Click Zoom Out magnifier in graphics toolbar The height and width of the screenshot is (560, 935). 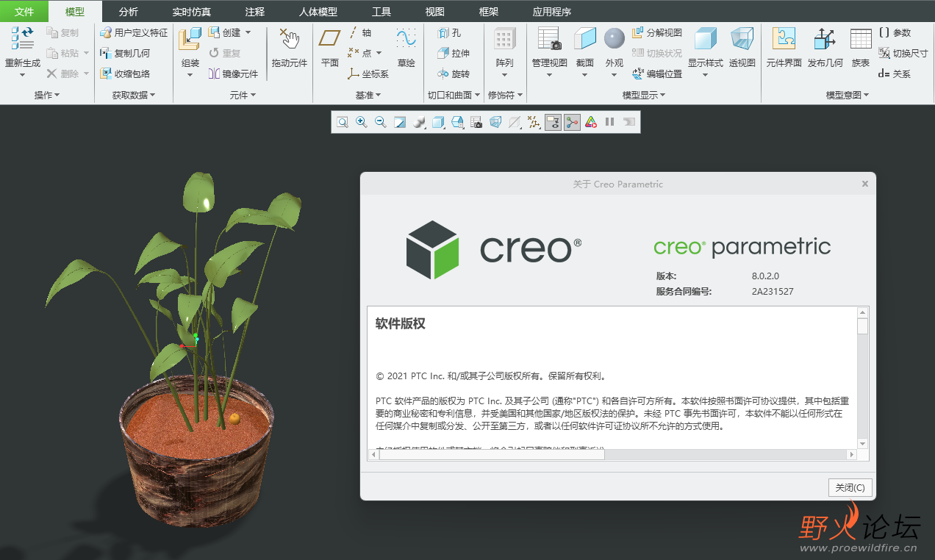pyautogui.click(x=381, y=122)
